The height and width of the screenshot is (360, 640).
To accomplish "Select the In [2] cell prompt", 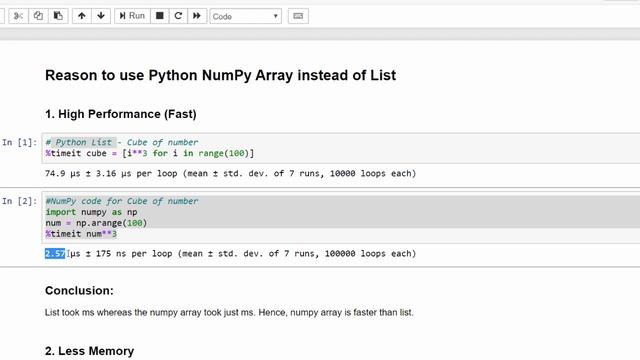I will [x=19, y=201].
